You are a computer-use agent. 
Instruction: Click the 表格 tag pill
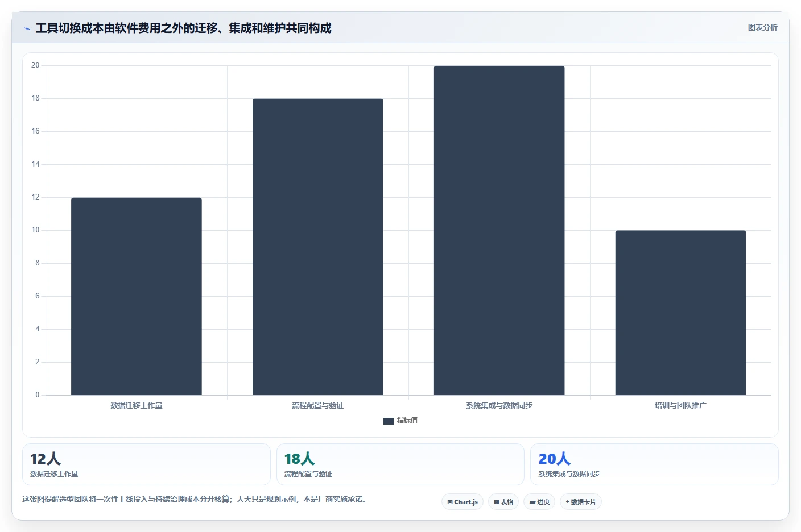[503, 502]
